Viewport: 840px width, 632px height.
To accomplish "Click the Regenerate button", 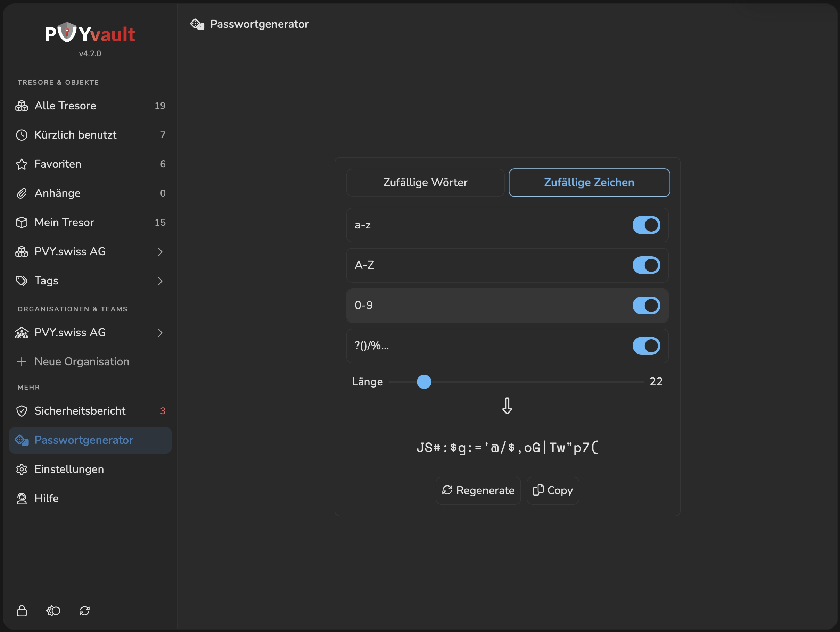I will pyautogui.click(x=478, y=490).
